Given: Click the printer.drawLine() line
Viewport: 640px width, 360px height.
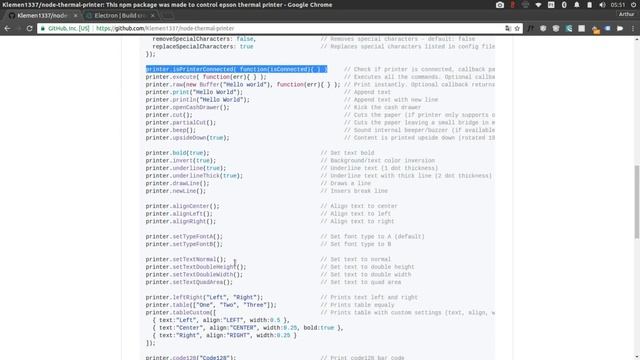Looking at the screenshot, I should tap(178, 183).
